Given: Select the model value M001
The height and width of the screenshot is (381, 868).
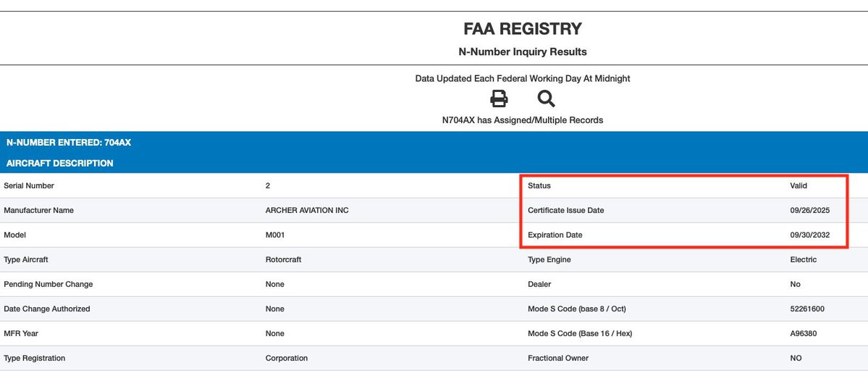Looking at the screenshot, I should pyautogui.click(x=275, y=235).
